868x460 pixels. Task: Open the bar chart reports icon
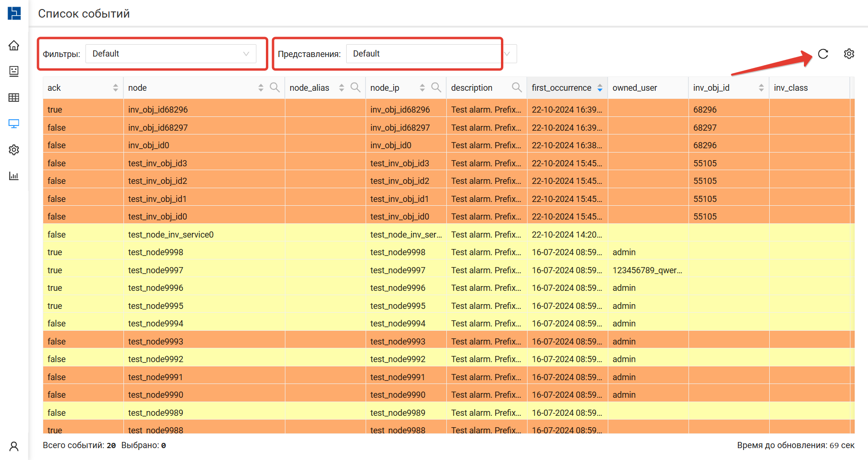click(14, 176)
